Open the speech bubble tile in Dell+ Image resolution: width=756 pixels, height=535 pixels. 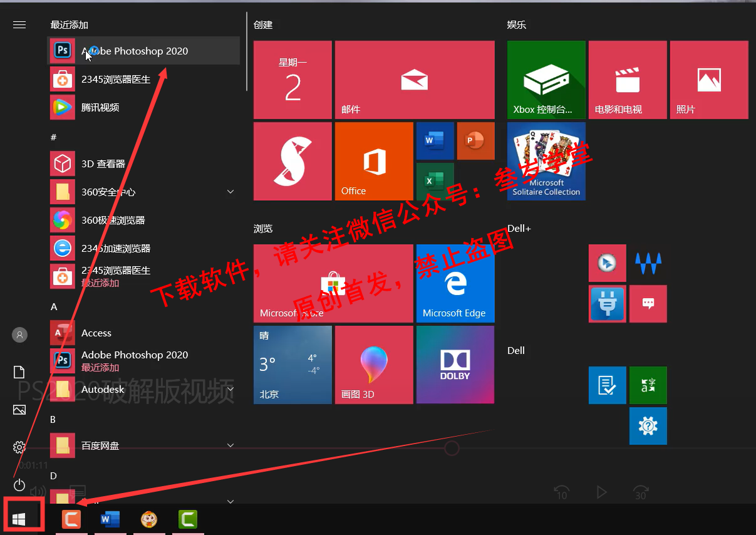(x=648, y=304)
